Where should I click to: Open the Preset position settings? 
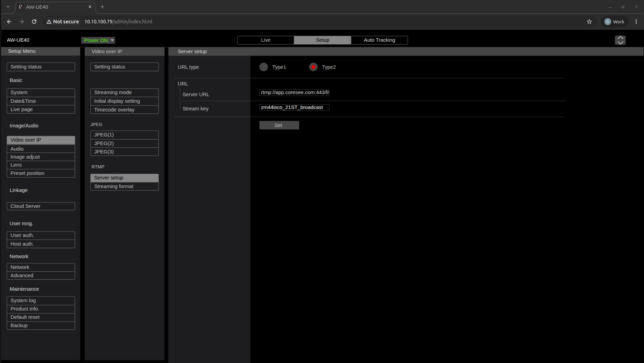click(x=41, y=173)
